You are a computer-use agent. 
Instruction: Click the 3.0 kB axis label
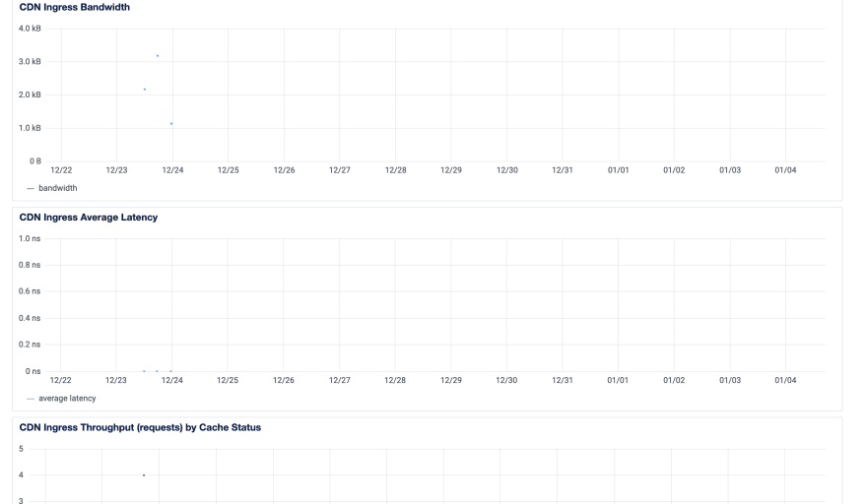click(x=30, y=61)
